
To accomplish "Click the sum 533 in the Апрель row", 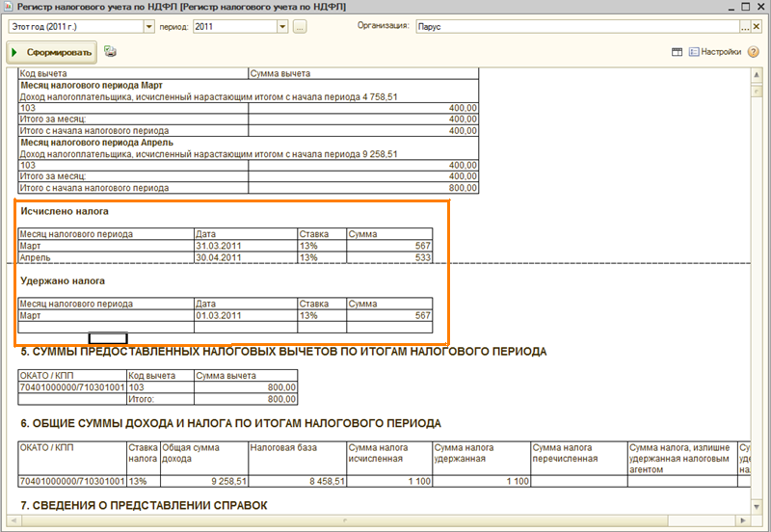I will coord(389,257).
